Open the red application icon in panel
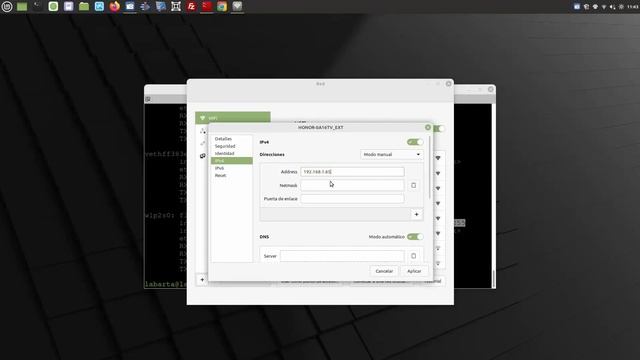The height and width of the screenshot is (360, 640). (x=207, y=7)
